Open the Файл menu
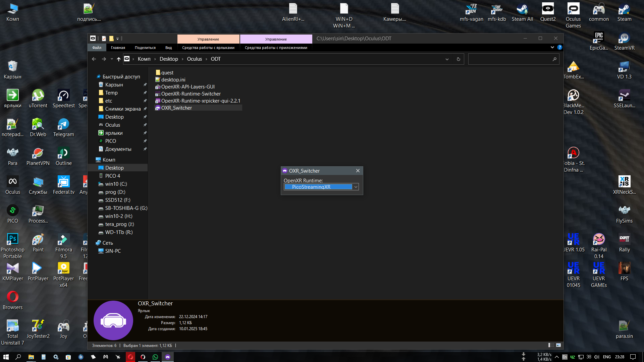Viewport: 644px width, 362px height. (97, 48)
